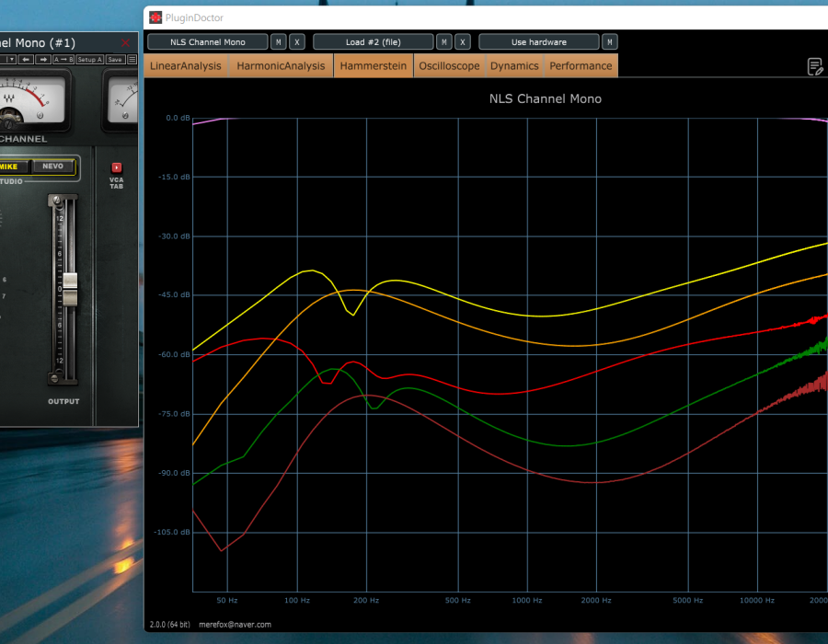Open the Oscilloscope tab
The width and height of the screenshot is (828, 644).
click(x=449, y=66)
